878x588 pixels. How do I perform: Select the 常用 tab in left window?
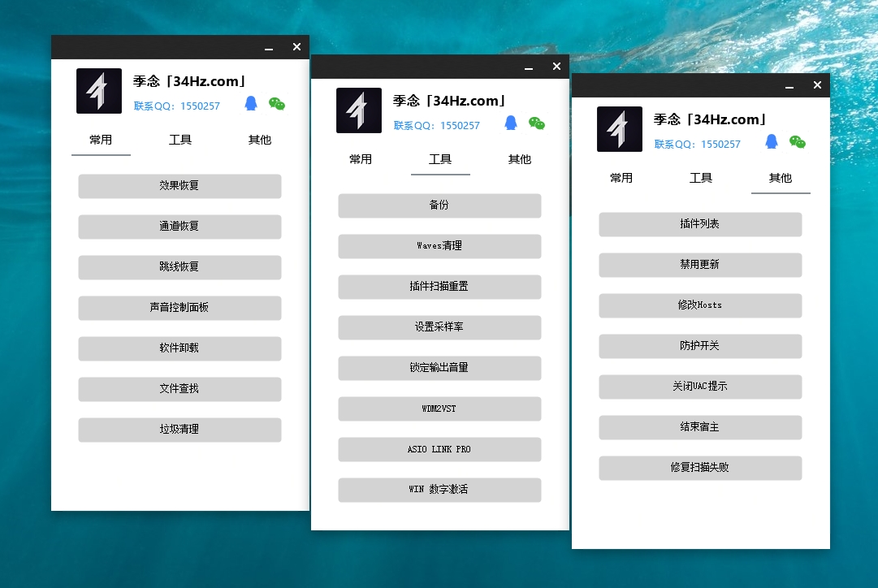(x=101, y=140)
